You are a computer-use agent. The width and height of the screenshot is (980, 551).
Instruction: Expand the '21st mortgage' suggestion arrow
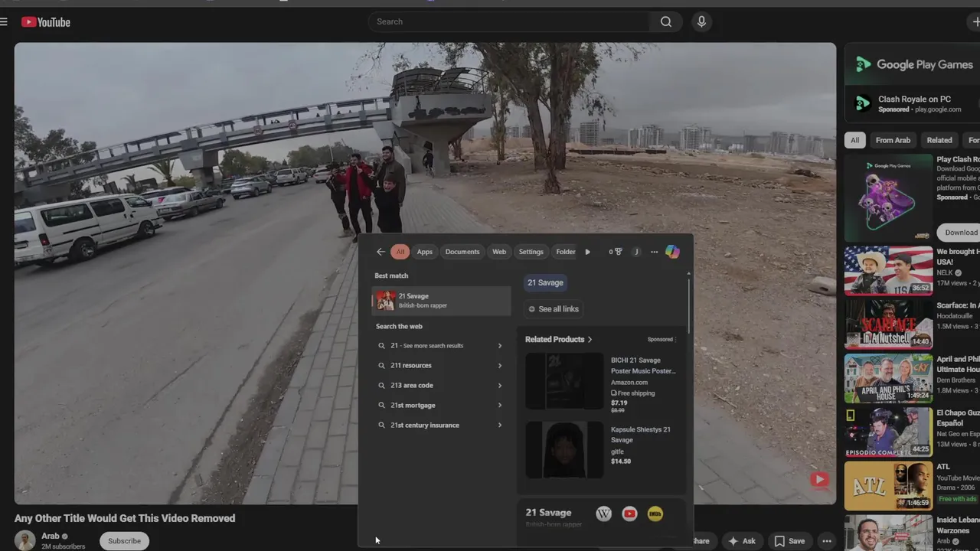point(500,406)
